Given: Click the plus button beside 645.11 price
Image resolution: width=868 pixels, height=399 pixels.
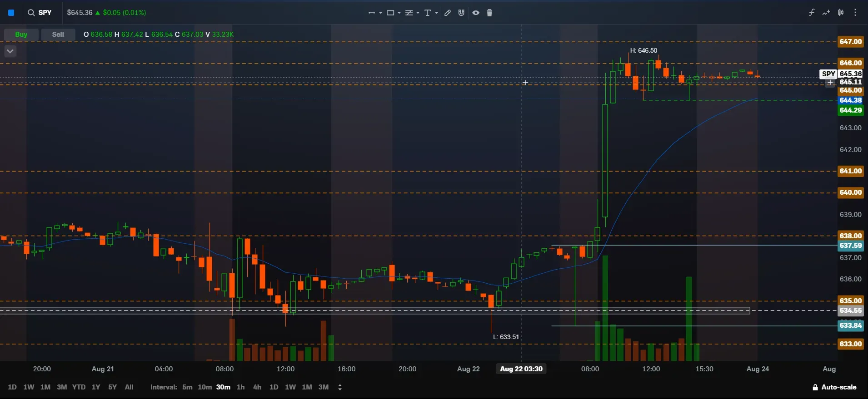Looking at the screenshot, I should pyautogui.click(x=830, y=83).
